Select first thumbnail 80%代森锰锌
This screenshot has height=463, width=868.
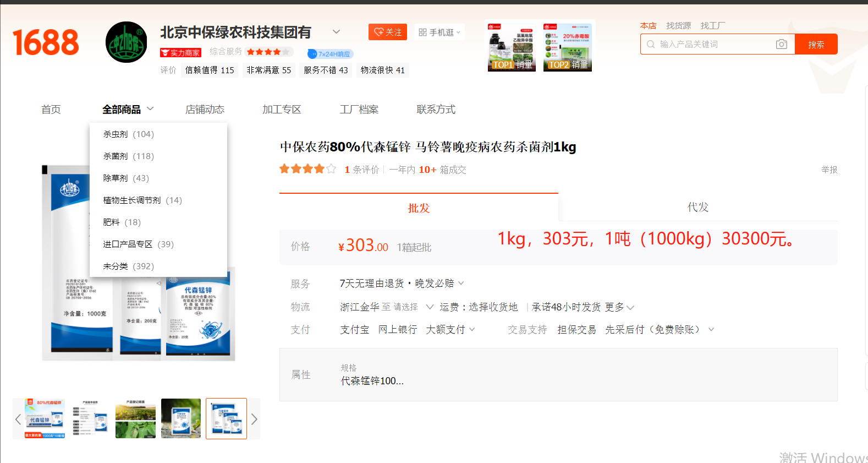click(45, 419)
